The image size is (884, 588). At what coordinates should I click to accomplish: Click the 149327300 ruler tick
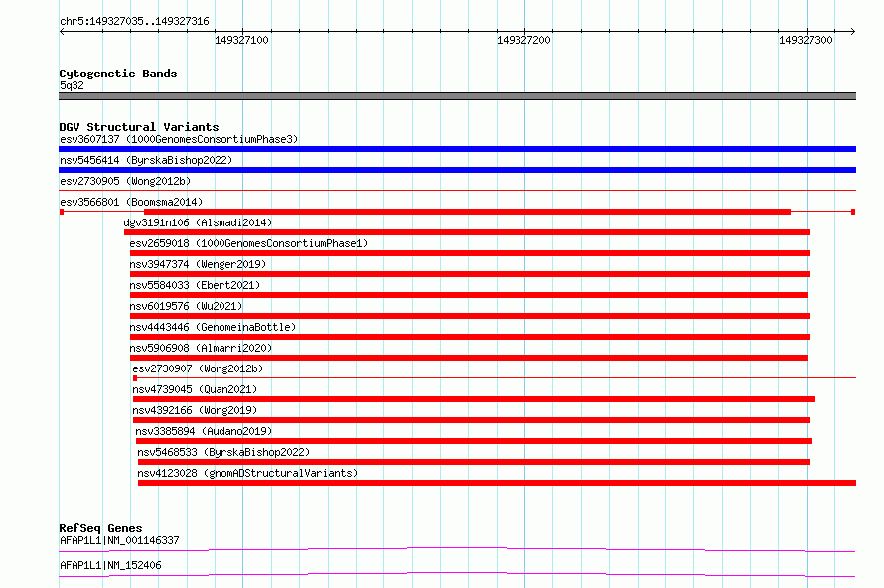[x=806, y=40]
